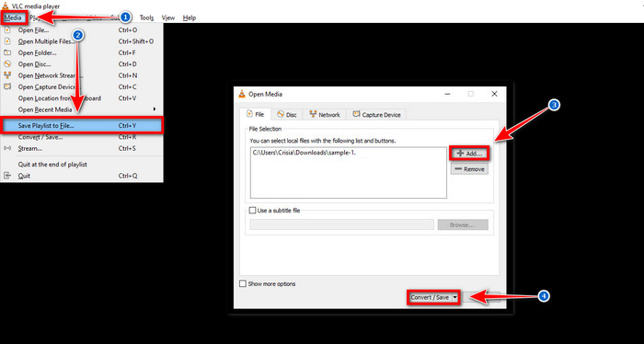Viewport: 644px width, 344px height.
Task: Expand Open Recent Media submenu arrow
Action: click(155, 109)
